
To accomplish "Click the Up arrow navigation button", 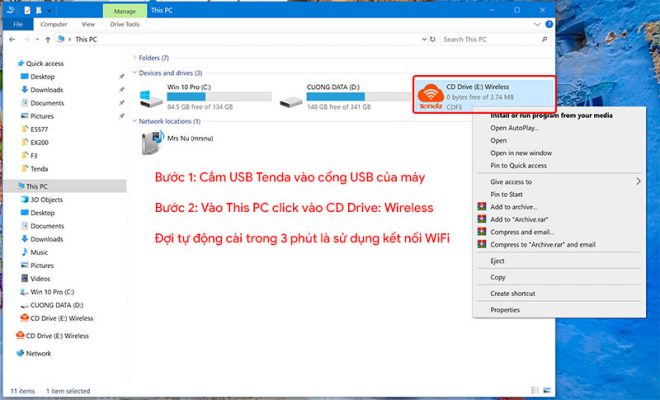I will [x=48, y=39].
